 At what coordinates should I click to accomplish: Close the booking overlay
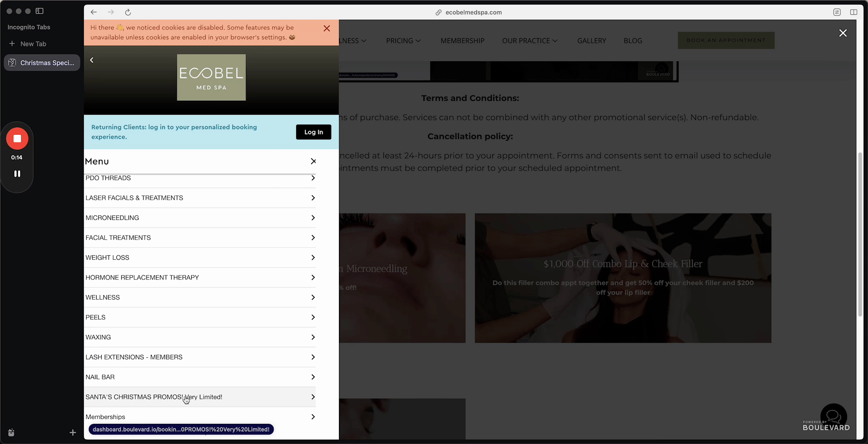coord(843,33)
